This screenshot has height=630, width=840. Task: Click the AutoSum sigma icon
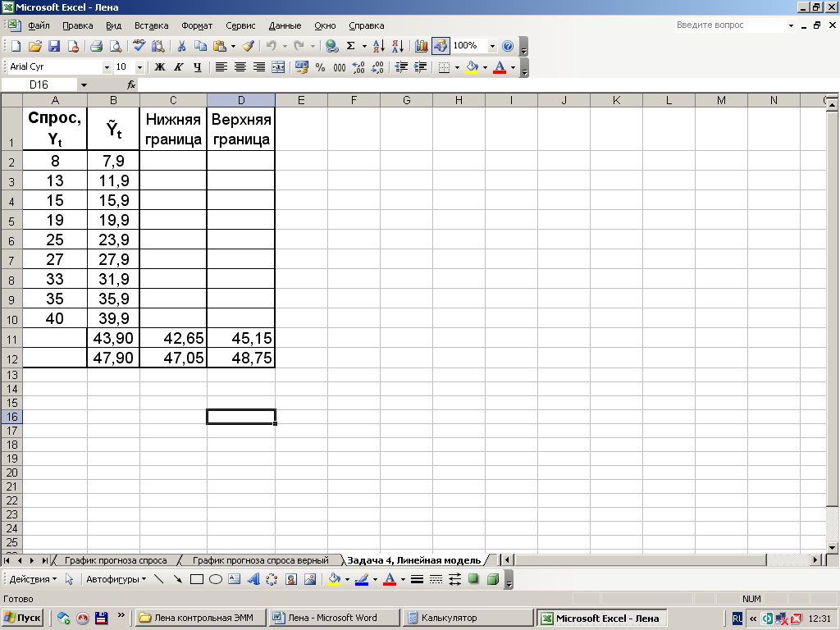coord(351,46)
